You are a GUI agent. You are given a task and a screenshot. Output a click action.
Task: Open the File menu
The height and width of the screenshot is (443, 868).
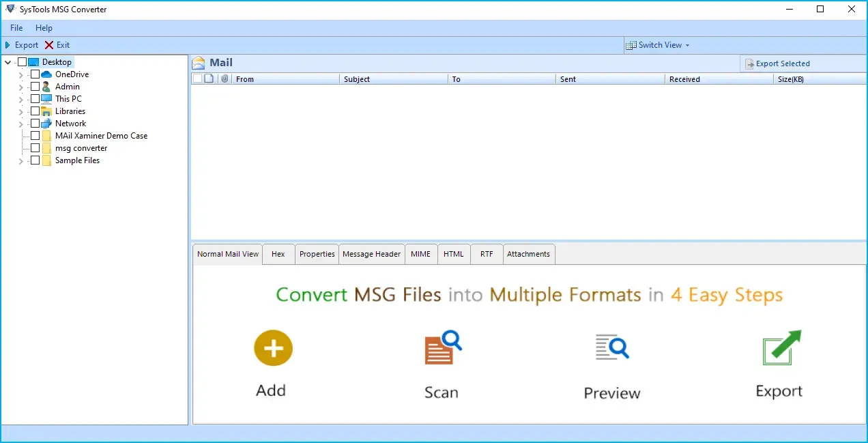click(16, 28)
